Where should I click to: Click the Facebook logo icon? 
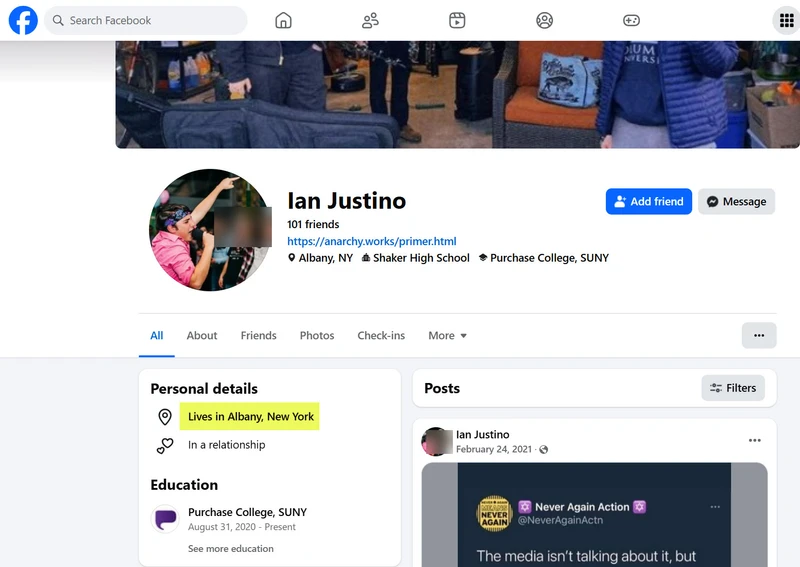tap(23, 20)
